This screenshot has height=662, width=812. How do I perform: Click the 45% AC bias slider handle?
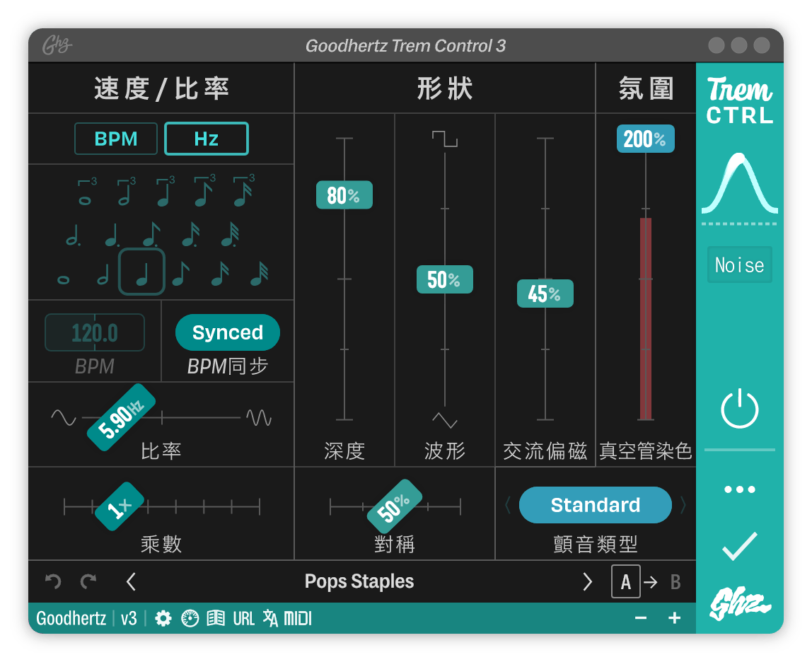pyautogui.click(x=545, y=294)
